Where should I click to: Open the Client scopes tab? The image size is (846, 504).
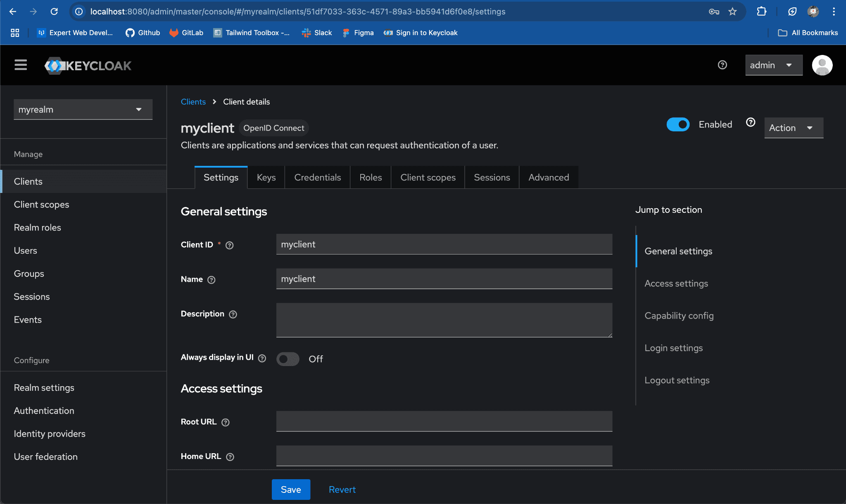[x=428, y=178]
